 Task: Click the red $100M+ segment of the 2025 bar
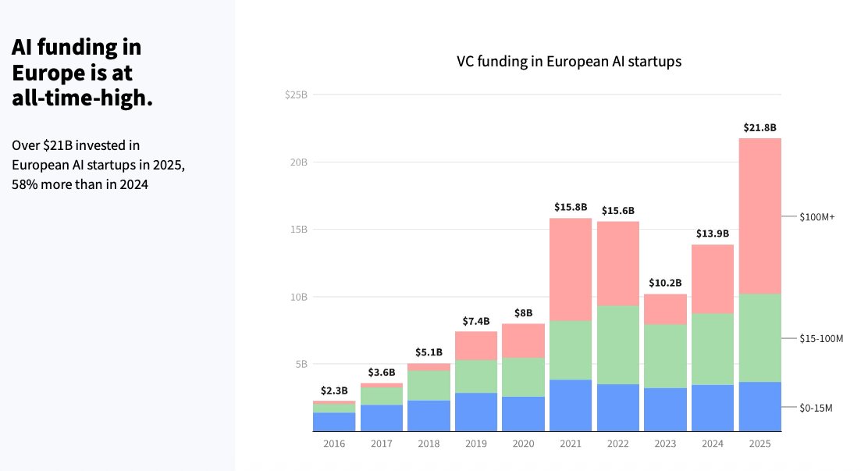pyautogui.click(x=759, y=216)
